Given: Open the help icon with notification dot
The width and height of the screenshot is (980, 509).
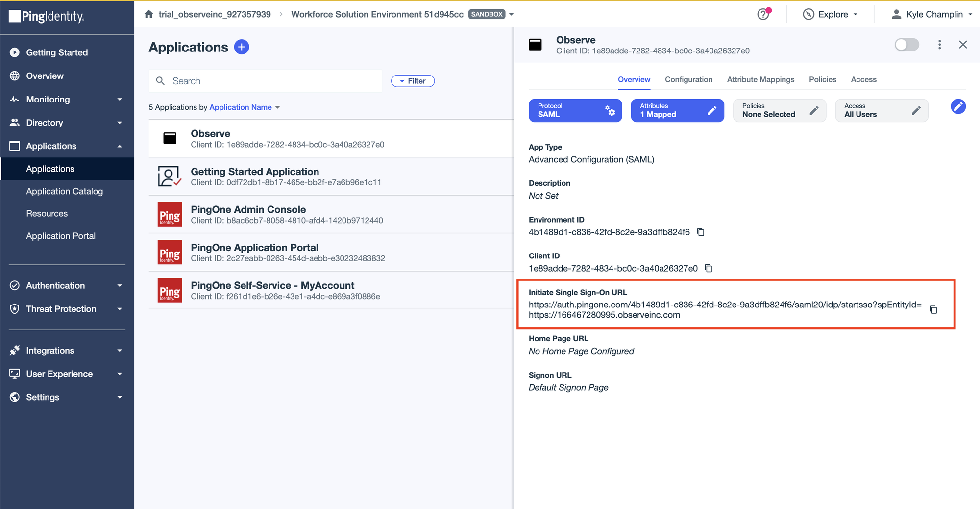Looking at the screenshot, I should 763,14.
